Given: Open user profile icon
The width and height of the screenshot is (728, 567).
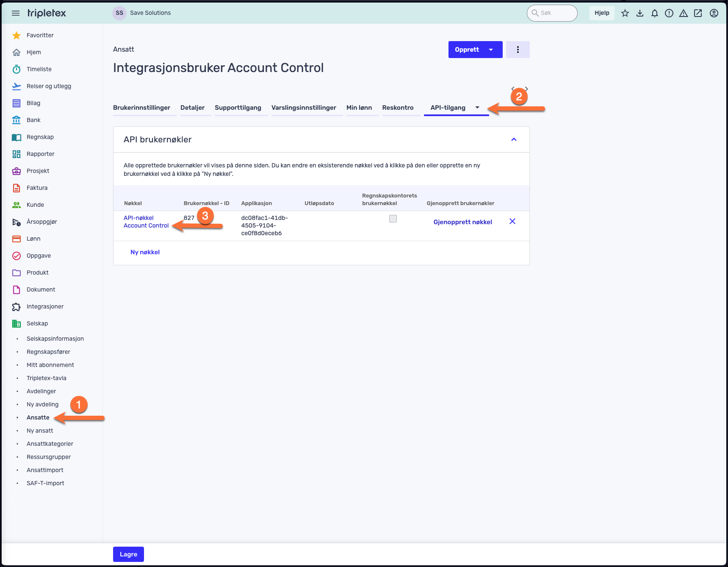Looking at the screenshot, I should pos(714,13).
